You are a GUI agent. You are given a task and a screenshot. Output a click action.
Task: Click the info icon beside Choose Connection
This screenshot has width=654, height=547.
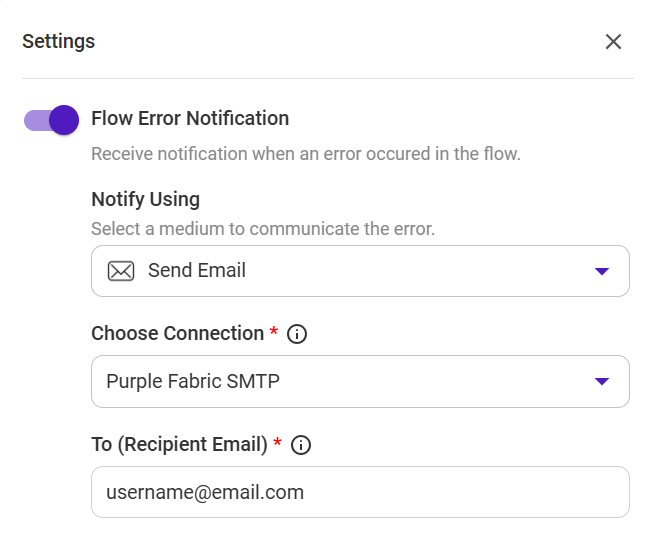(x=297, y=334)
